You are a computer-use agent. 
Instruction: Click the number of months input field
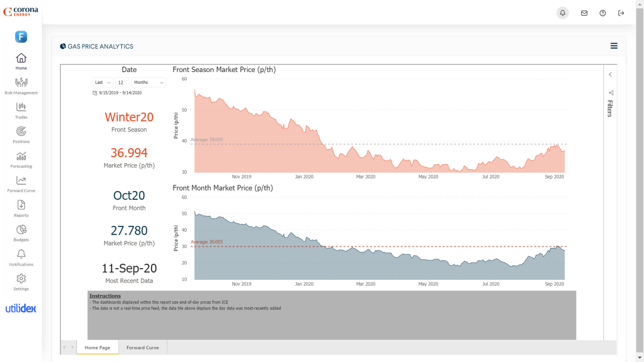[x=122, y=83]
